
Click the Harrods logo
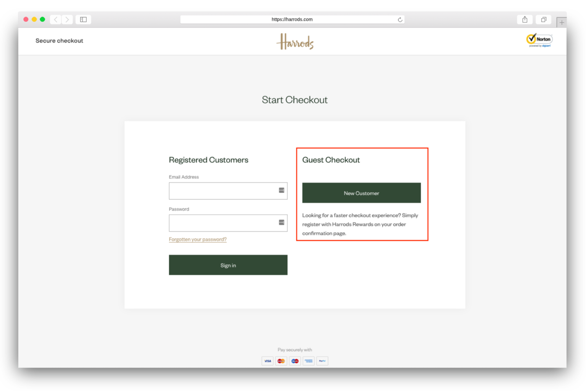[295, 41]
